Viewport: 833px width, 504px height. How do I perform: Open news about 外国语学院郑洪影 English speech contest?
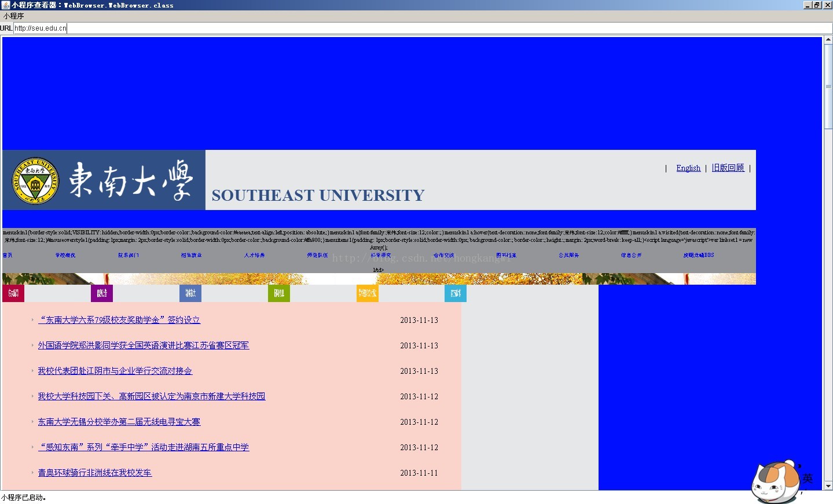144,345
